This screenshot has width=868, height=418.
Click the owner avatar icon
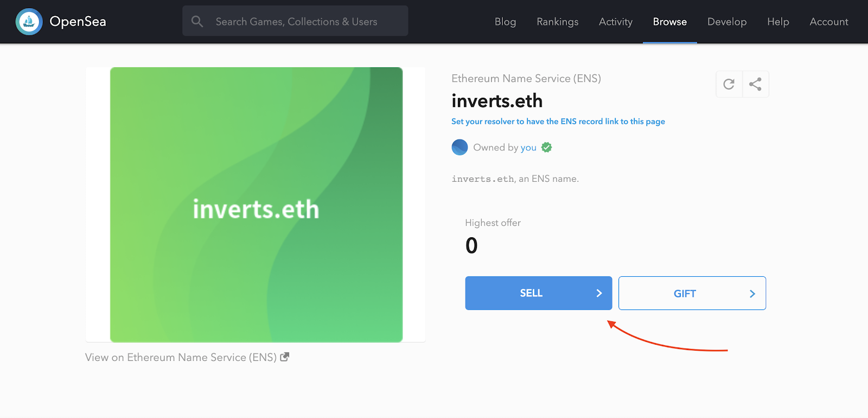[x=459, y=147]
